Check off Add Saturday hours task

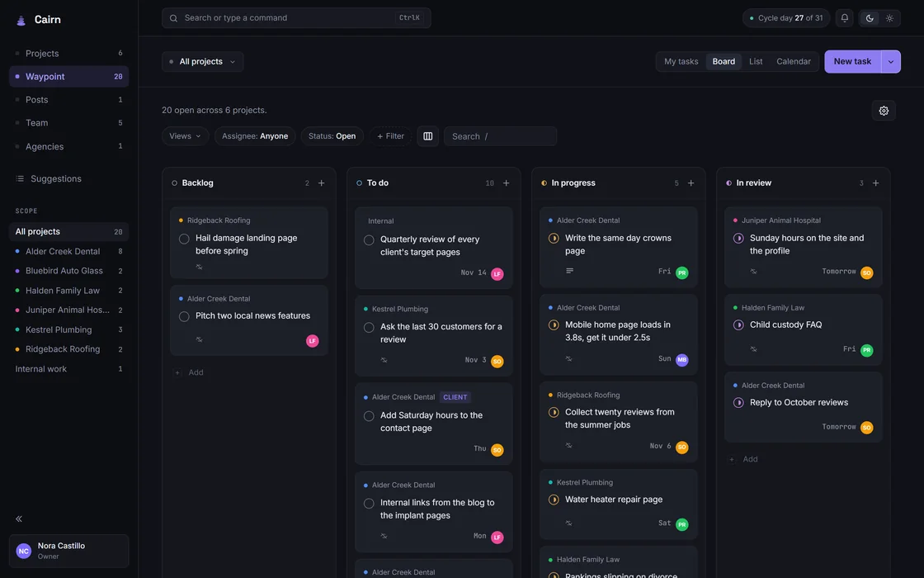[x=369, y=416]
